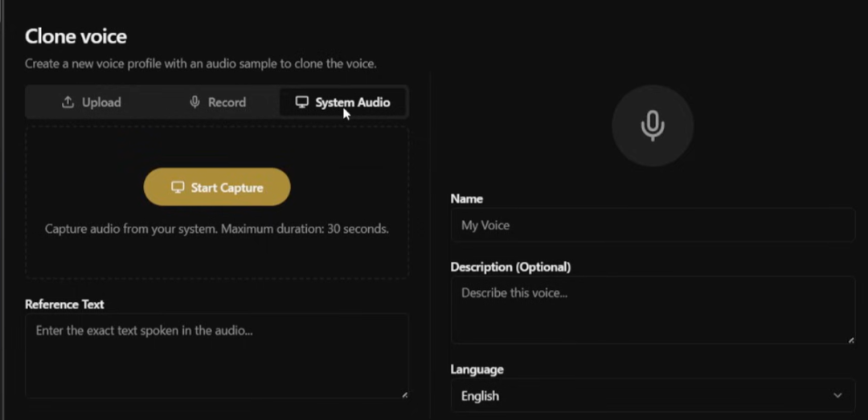Expand the Language chevron arrow
The height and width of the screenshot is (420, 868).
(x=837, y=396)
